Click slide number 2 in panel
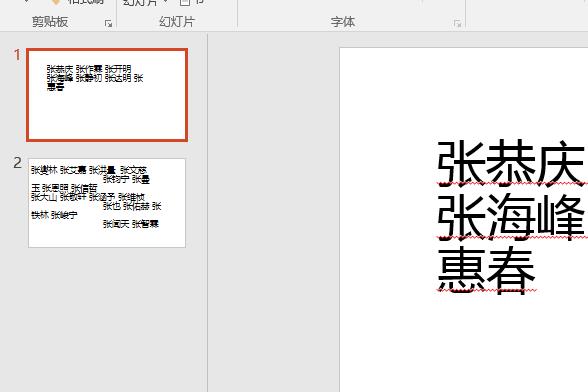 pos(17,163)
